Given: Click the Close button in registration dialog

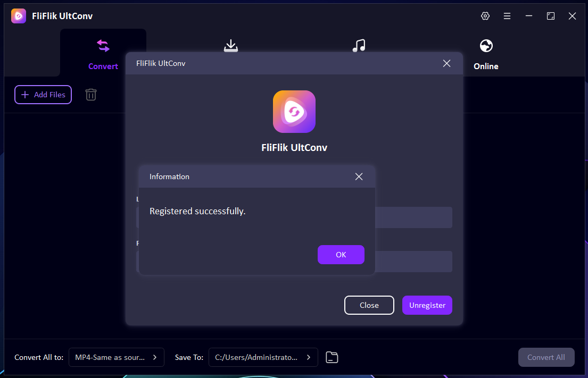Looking at the screenshot, I should 369,305.
